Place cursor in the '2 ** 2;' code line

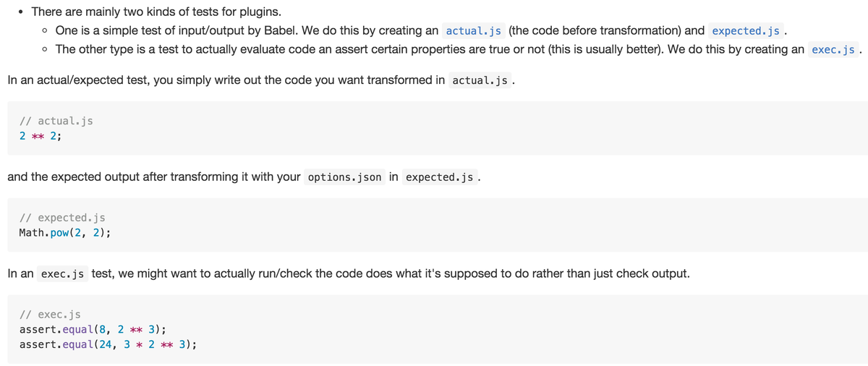[40, 136]
